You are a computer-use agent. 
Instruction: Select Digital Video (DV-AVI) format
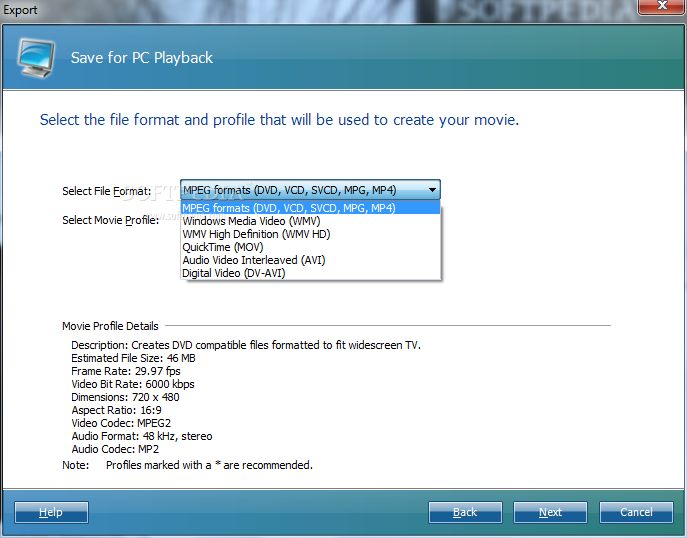click(x=310, y=273)
